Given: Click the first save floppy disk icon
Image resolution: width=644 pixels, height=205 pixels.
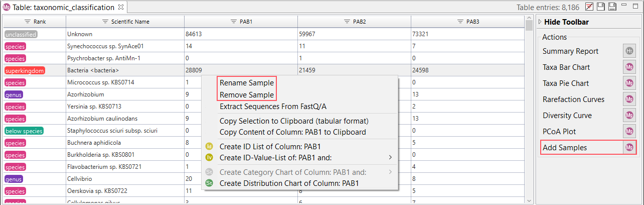Looking at the screenshot, I should (601, 7).
